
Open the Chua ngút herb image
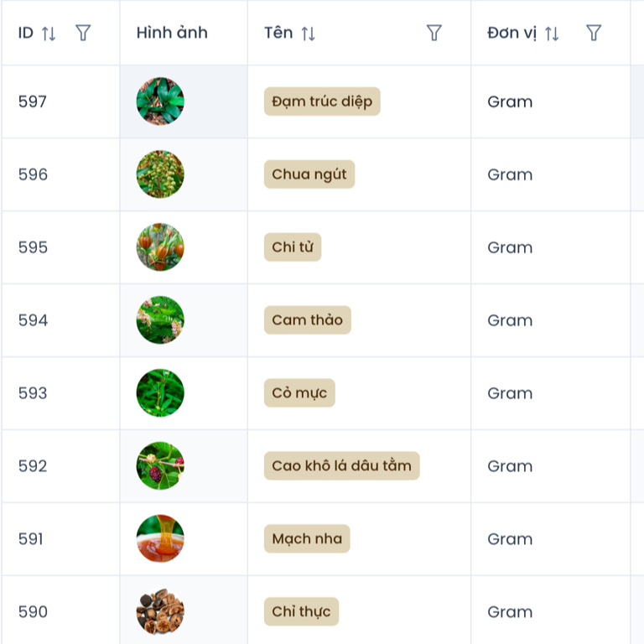coord(160,174)
